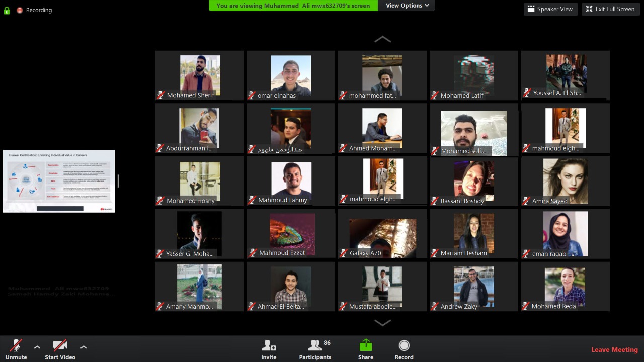Image resolution: width=644 pixels, height=362 pixels.
Task: Click the green encryption lock icon
Action: (x=7, y=10)
